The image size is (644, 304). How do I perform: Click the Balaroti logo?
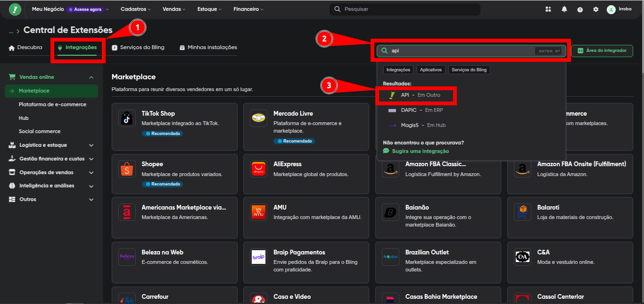tap(523, 212)
